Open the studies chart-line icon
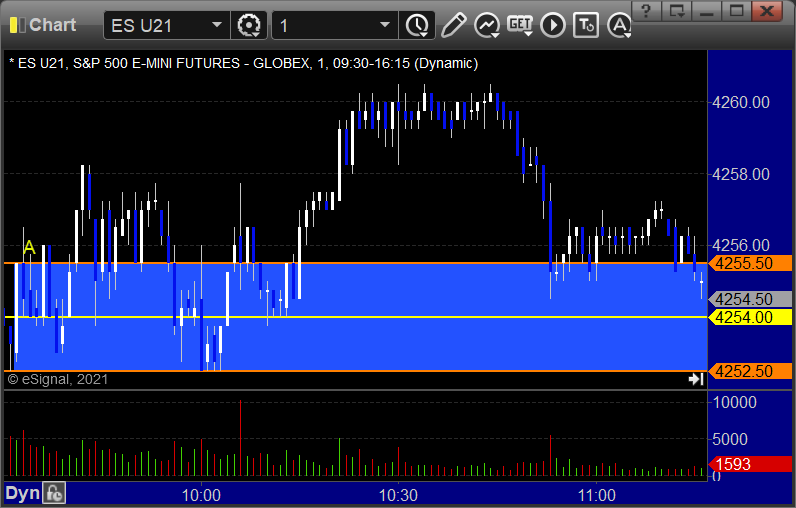 click(x=487, y=25)
